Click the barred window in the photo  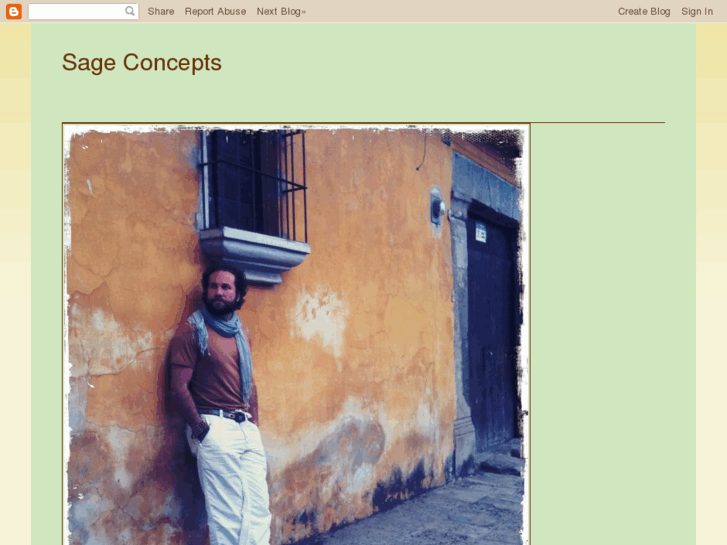[x=254, y=185]
